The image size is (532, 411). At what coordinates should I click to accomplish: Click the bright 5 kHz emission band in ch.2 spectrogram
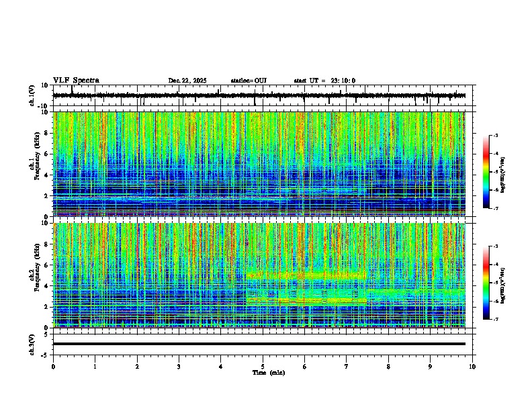306,275
